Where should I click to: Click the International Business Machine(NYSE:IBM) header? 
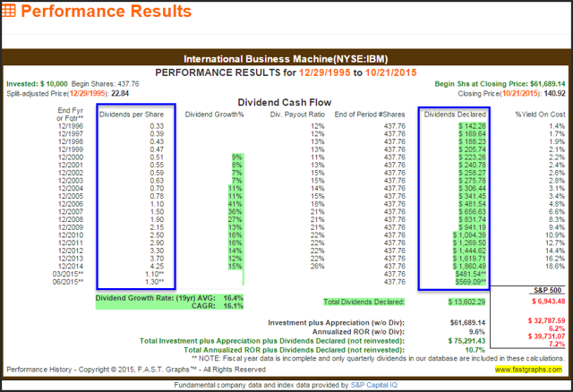click(x=286, y=59)
